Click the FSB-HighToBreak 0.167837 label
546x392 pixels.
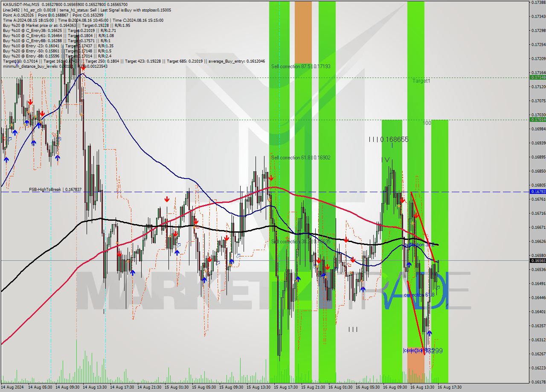point(55,189)
